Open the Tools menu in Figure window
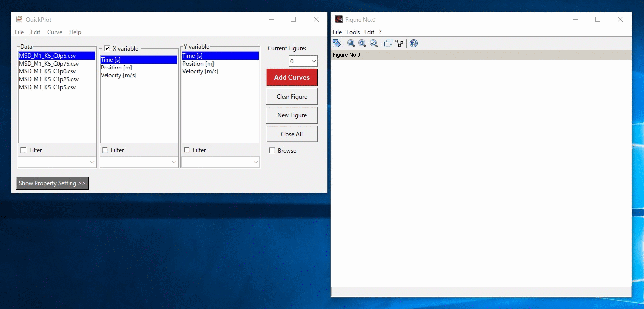644x309 pixels. (353, 32)
